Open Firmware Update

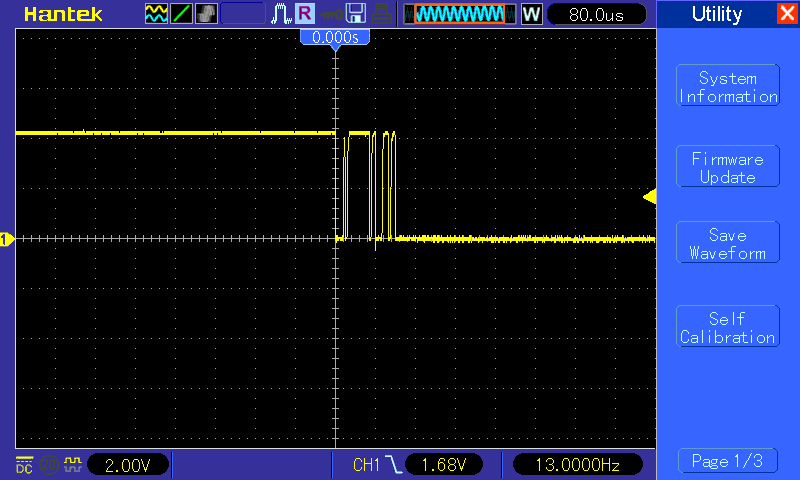(x=728, y=167)
